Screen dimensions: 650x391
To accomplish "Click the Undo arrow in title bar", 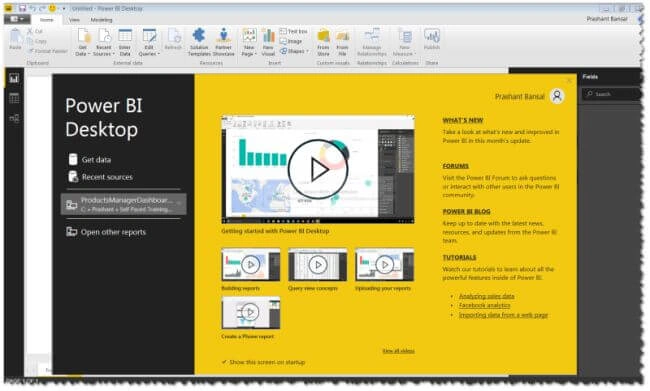I will (x=33, y=8).
